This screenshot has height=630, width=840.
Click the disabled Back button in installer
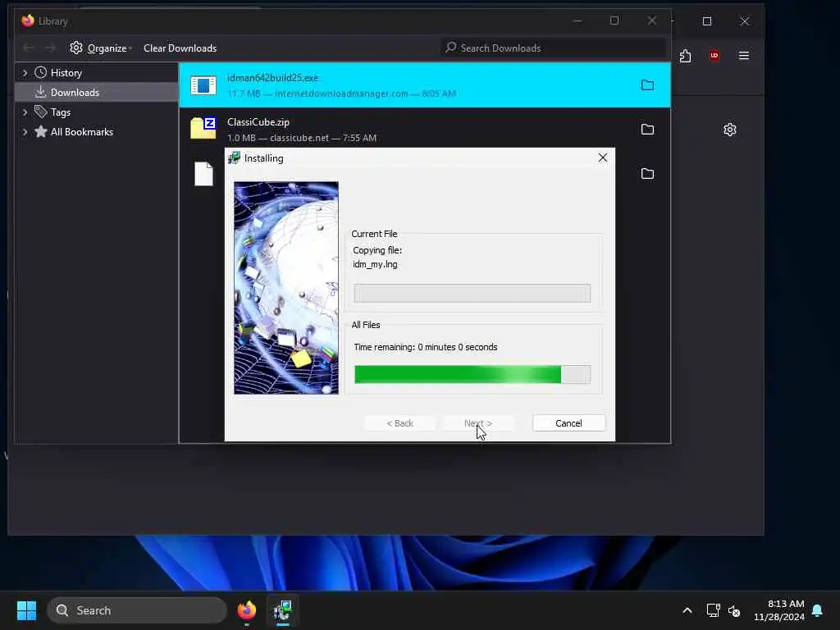click(x=399, y=423)
